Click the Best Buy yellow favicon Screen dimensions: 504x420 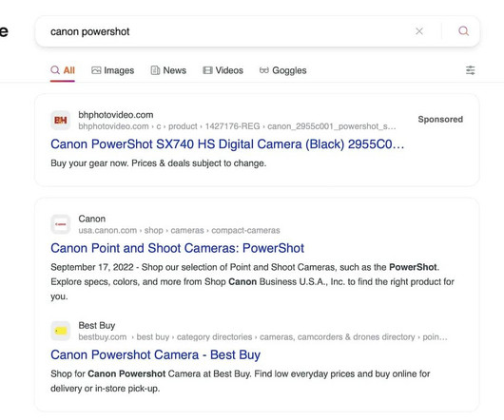tap(61, 331)
